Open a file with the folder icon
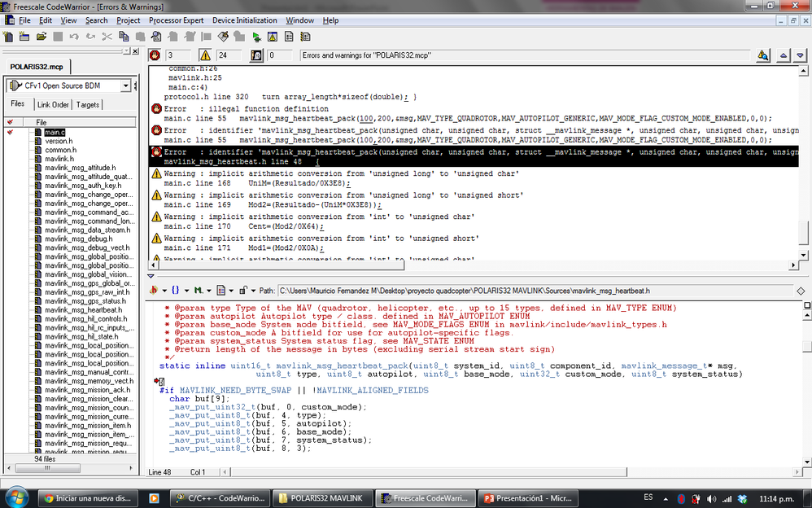The height and width of the screenshot is (508, 812). coord(41,37)
